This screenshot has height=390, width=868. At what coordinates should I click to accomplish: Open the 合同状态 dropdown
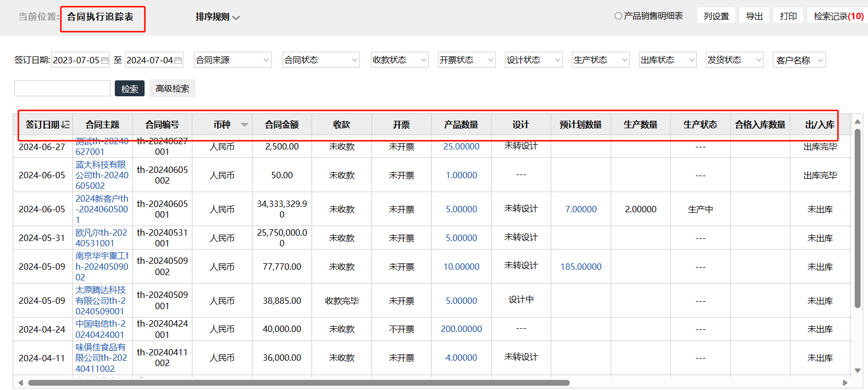tap(321, 60)
